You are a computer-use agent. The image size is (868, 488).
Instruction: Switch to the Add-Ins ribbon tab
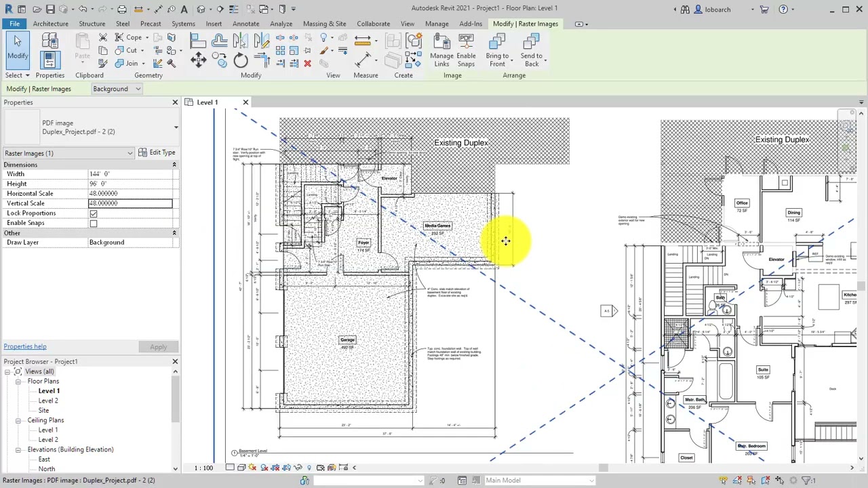470,24
